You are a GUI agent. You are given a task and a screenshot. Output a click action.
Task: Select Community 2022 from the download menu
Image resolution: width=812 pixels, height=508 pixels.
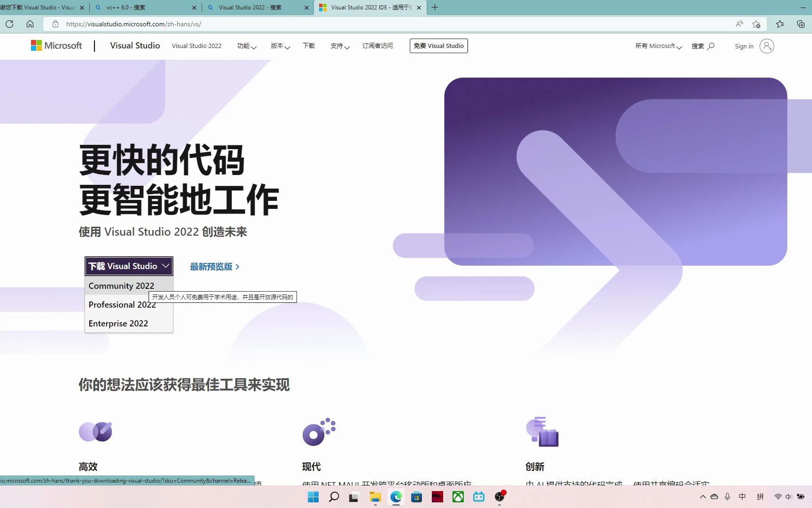point(129,286)
